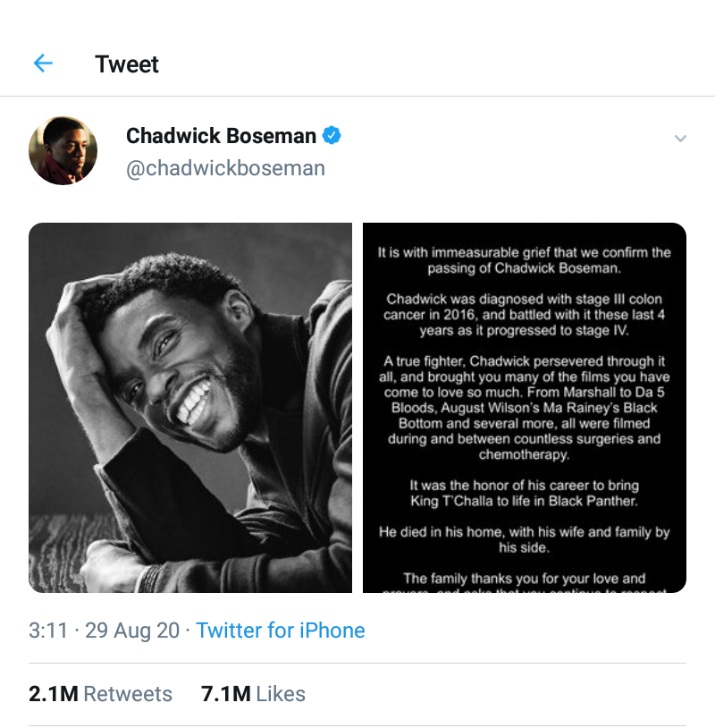Click the Tweet header title
Screen dimensions: 715x728
tap(127, 64)
